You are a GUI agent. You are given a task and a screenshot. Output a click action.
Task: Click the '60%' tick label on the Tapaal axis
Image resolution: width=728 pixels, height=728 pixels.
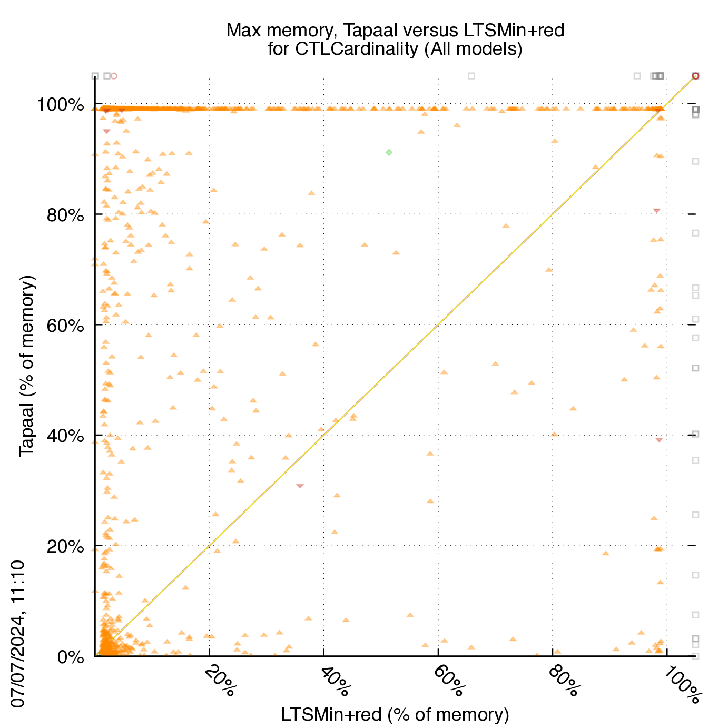click(x=65, y=326)
